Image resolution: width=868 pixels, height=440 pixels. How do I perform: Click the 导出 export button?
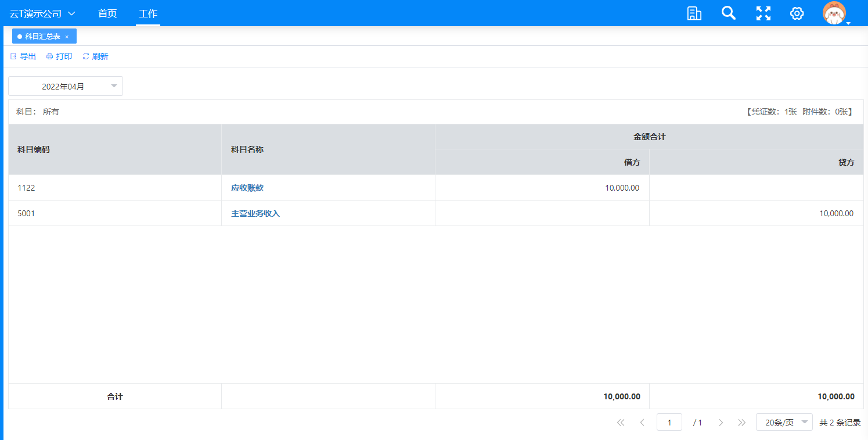point(23,56)
